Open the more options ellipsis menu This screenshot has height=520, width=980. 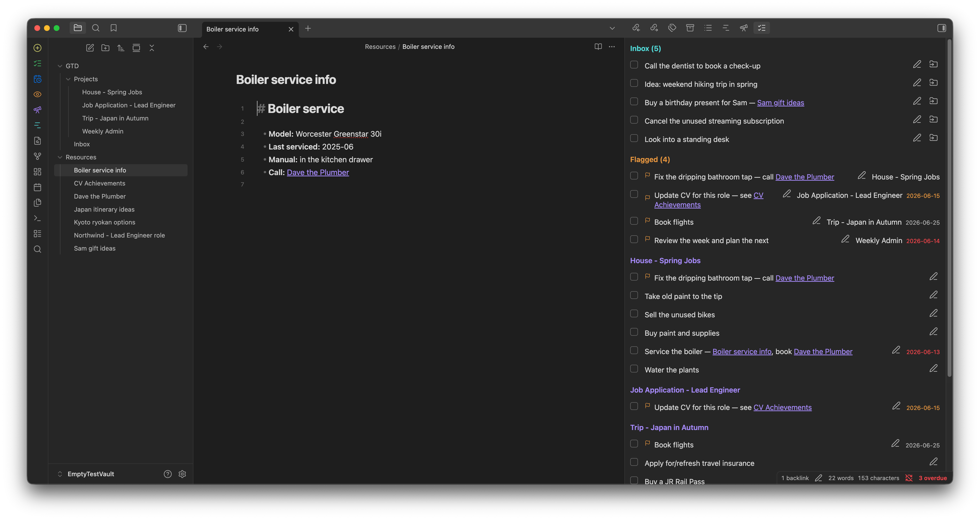tap(612, 46)
